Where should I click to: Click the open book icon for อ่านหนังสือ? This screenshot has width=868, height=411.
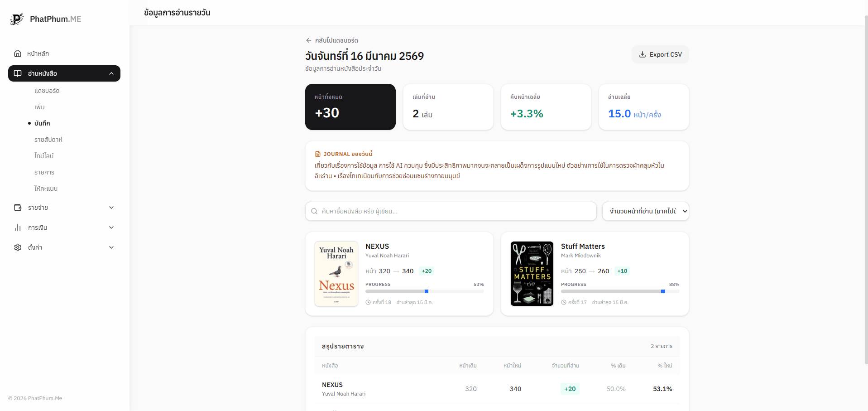coord(18,73)
